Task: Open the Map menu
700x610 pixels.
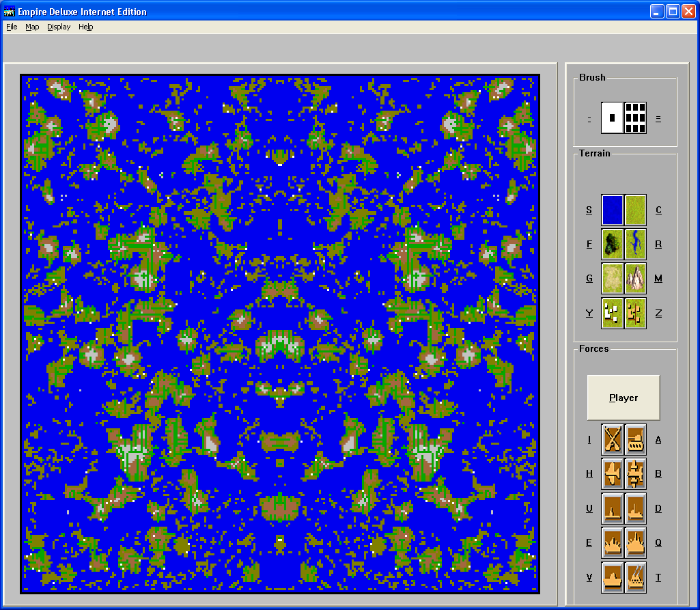Action: point(32,27)
